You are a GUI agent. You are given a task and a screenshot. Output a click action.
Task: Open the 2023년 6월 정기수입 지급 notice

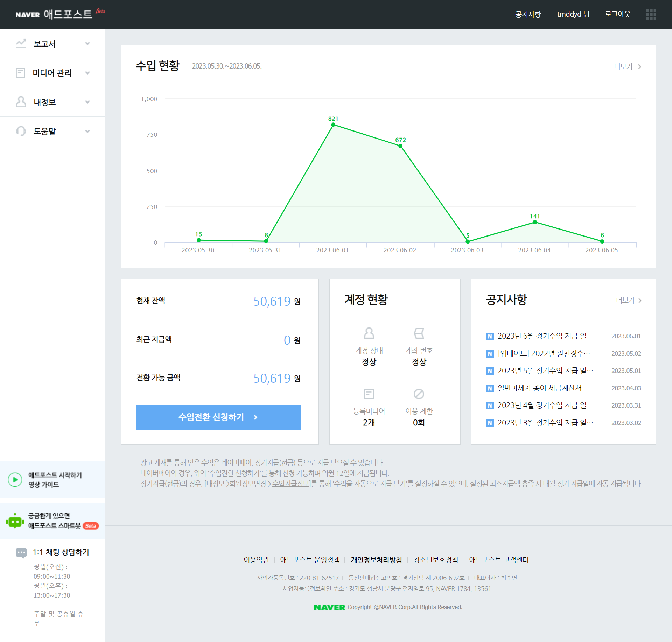click(545, 336)
